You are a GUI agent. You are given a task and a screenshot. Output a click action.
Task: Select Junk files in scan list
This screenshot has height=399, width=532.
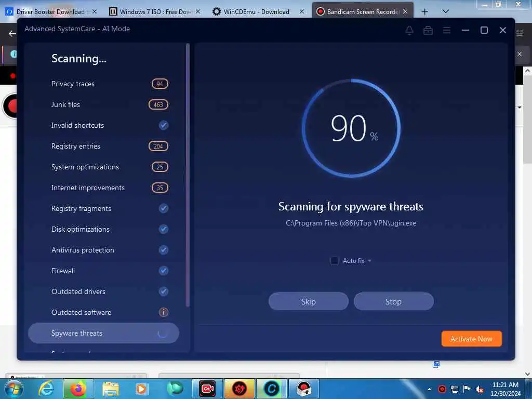103,104
